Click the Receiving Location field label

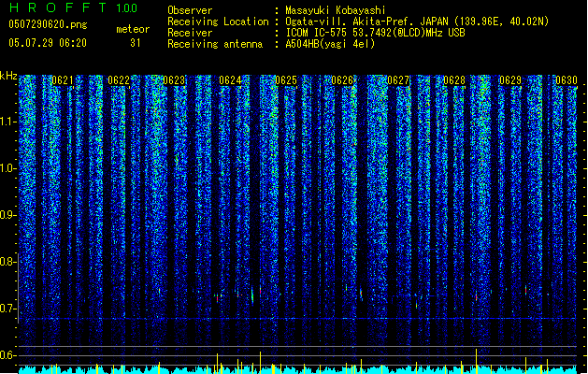[218, 22]
